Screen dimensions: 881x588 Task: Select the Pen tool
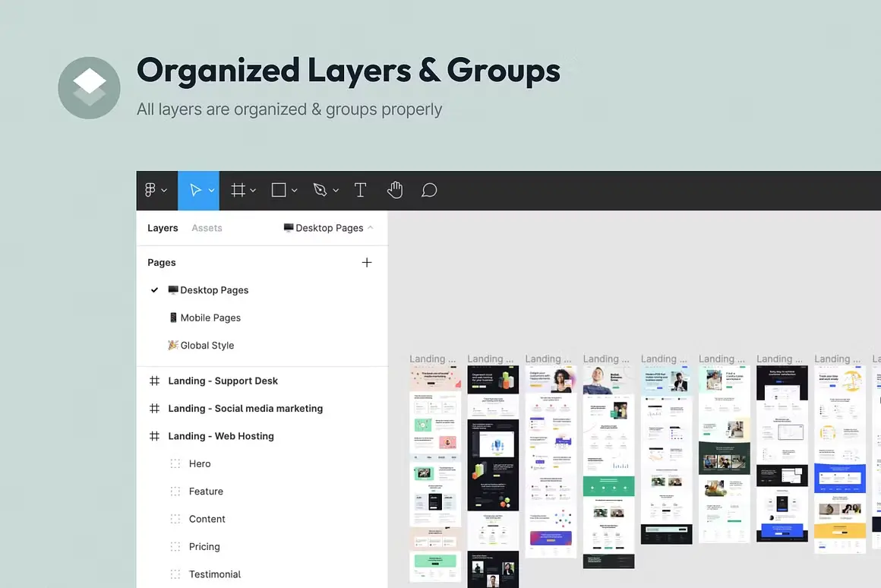[x=320, y=191]
